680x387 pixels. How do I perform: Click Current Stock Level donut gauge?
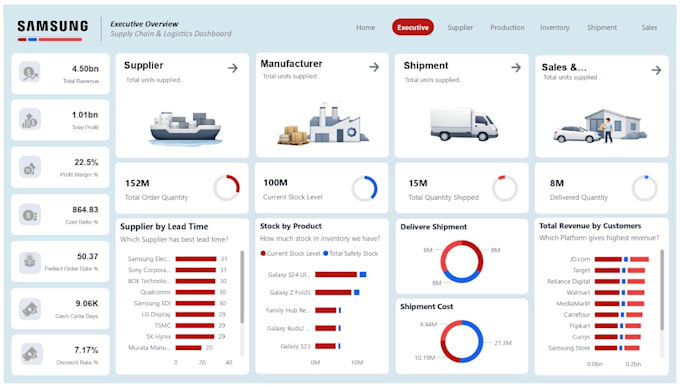coord(364,188)
